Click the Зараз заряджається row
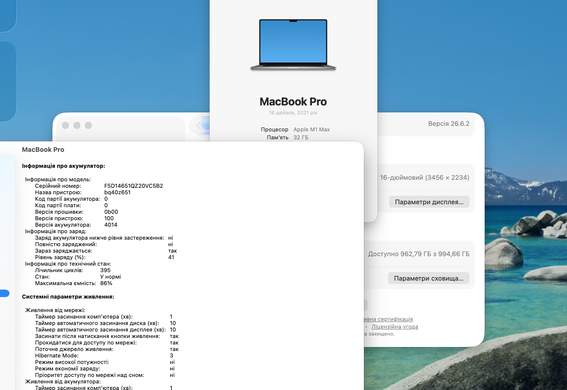This screenshot has width=567, height=390. tap(106, 251)
